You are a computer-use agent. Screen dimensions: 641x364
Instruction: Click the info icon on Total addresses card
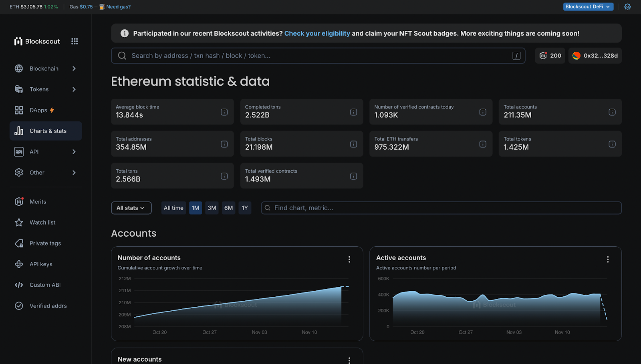224,144
